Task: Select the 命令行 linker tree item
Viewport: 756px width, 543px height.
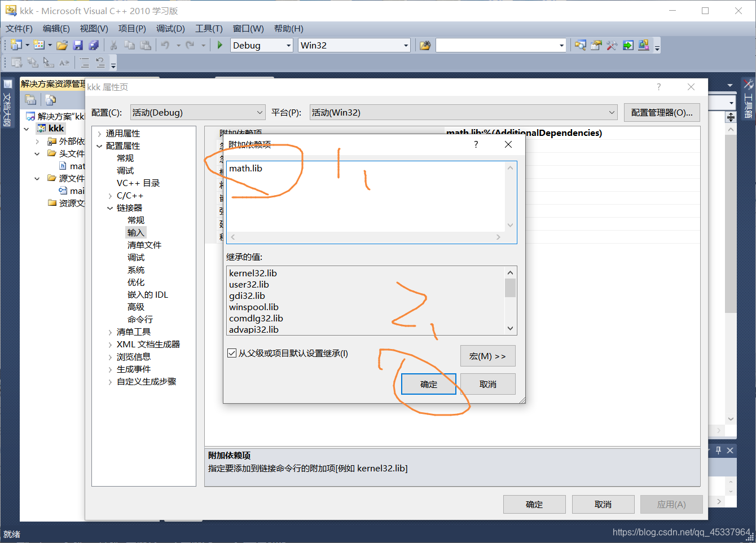Action: pos(140,319)
